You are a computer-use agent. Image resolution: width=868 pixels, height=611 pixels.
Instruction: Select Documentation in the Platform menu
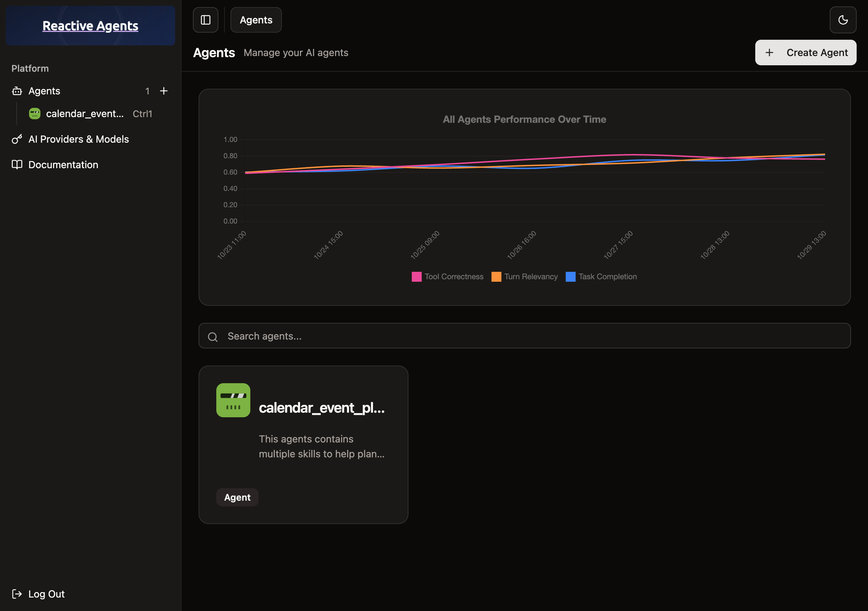tap(63, 165)
